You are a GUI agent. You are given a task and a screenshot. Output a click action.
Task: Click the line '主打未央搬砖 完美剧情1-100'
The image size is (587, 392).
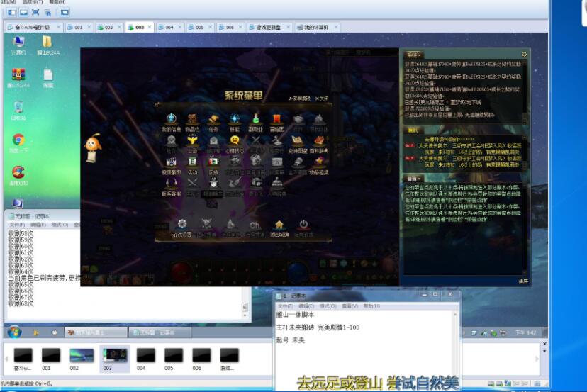(x=318, y=327)
